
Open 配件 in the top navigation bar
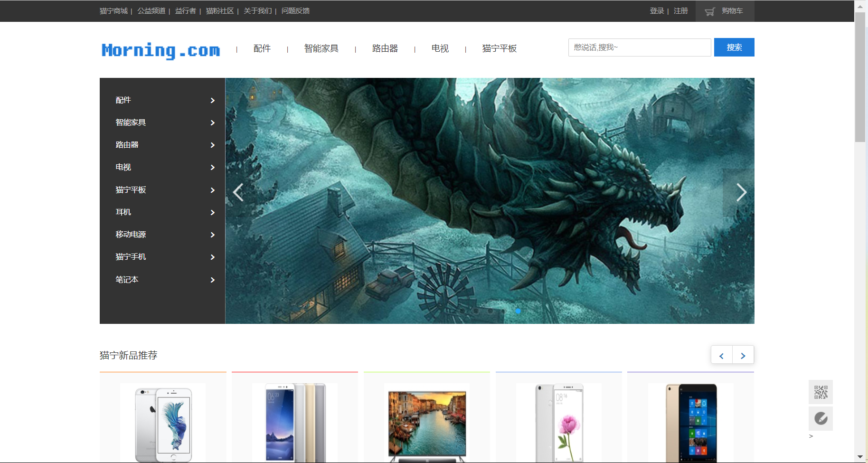pos(262,48)
